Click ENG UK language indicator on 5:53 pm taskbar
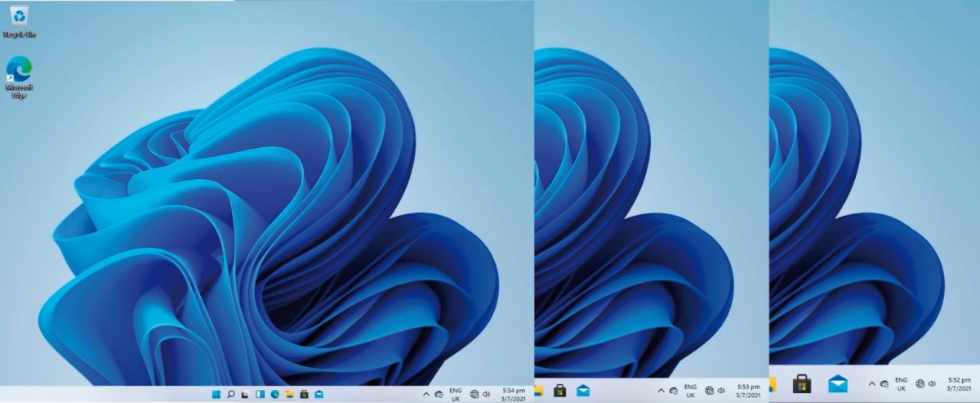Image resolution: width=980 pixels, height=403 pixels. [690, 390]
